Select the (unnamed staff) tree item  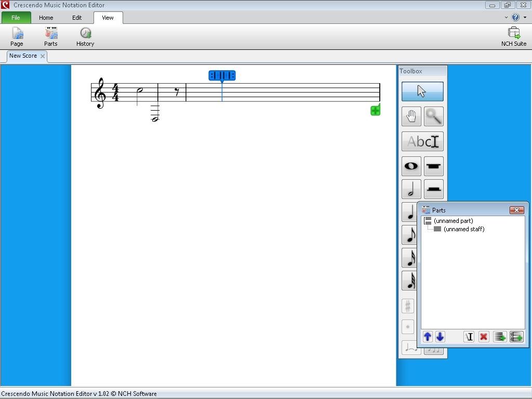[464, 229]
